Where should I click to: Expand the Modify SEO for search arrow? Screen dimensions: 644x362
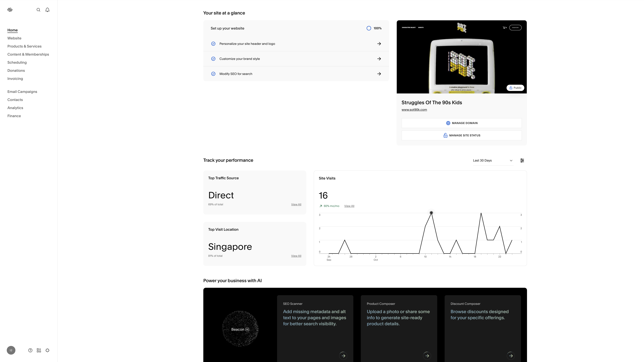379,74
